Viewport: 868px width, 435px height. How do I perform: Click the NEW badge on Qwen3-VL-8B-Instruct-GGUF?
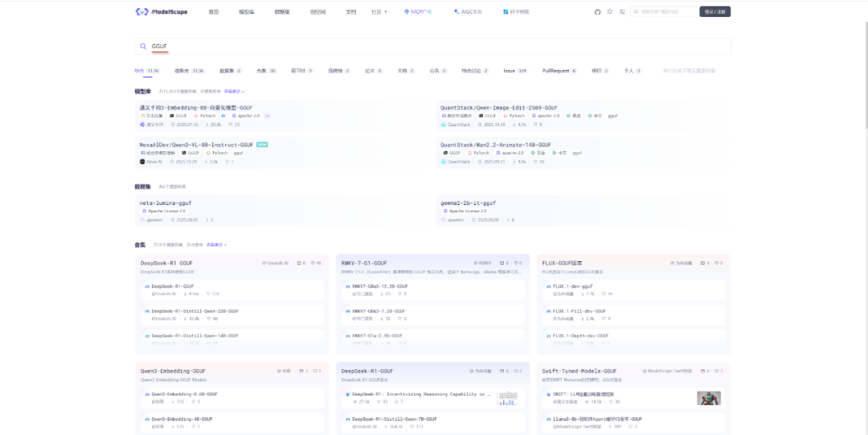click(262, 145)
